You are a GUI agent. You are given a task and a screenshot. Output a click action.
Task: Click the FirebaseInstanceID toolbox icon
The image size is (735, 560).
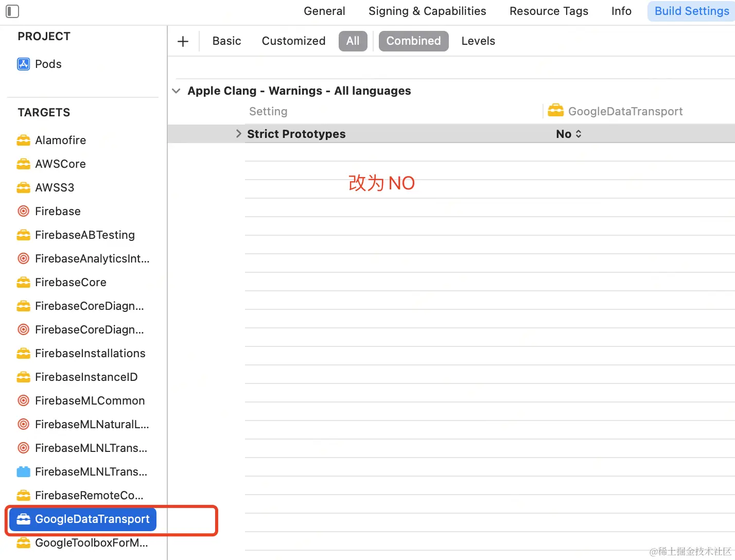[24, 377]
